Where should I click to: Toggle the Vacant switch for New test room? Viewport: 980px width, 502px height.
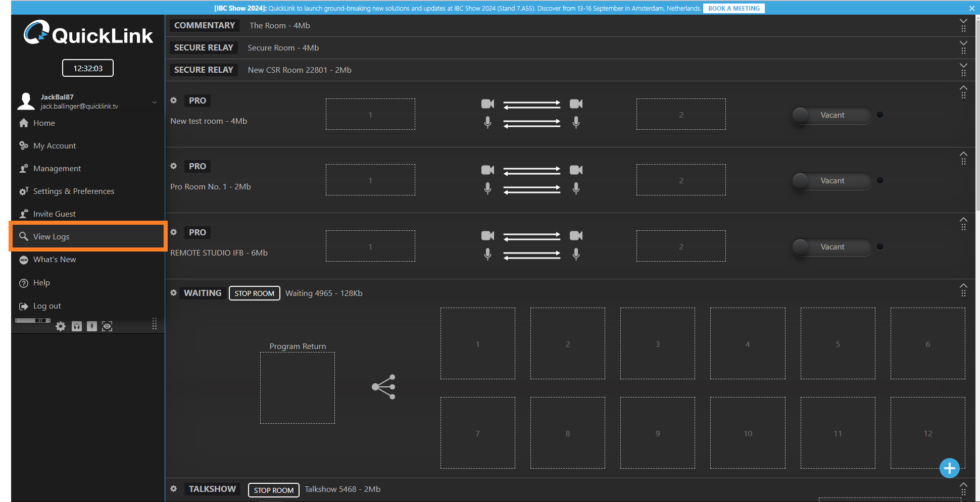(831, 115)
